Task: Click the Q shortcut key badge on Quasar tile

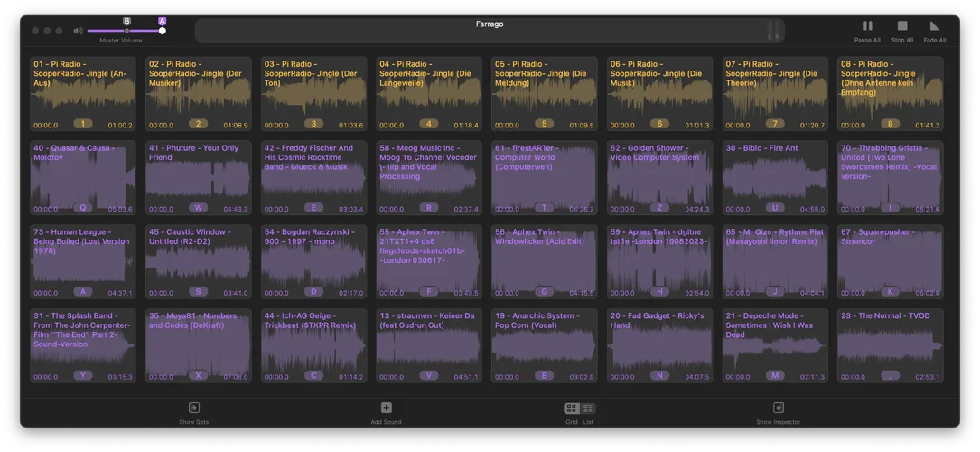Action: click(83, 208)
